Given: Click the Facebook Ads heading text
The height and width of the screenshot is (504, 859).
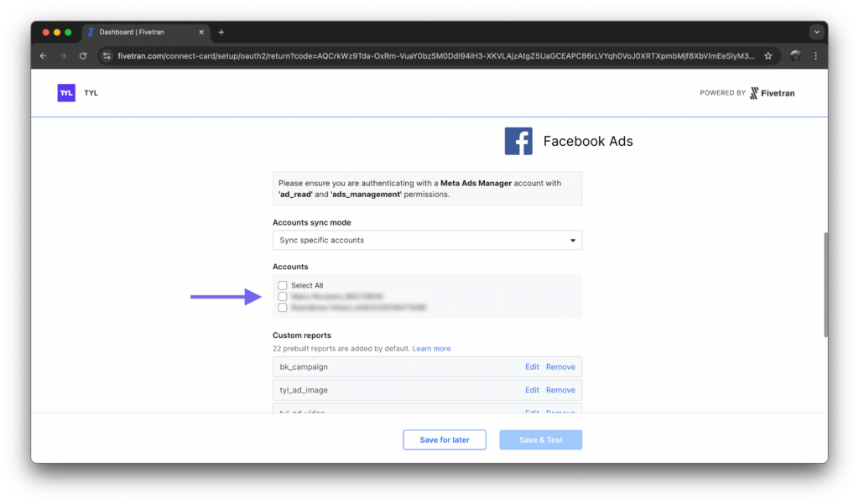Looking at the screenshot, I should (x=588, y=142).
